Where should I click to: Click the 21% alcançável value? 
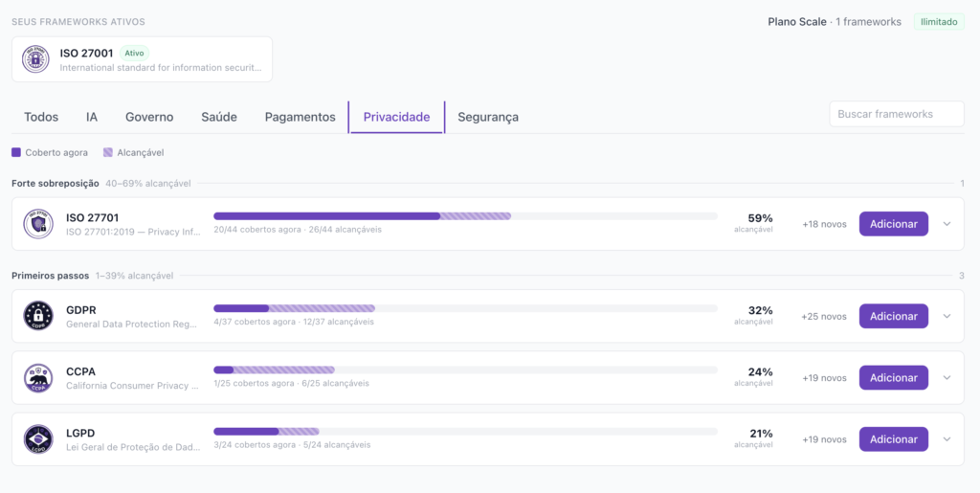point(761,434)
